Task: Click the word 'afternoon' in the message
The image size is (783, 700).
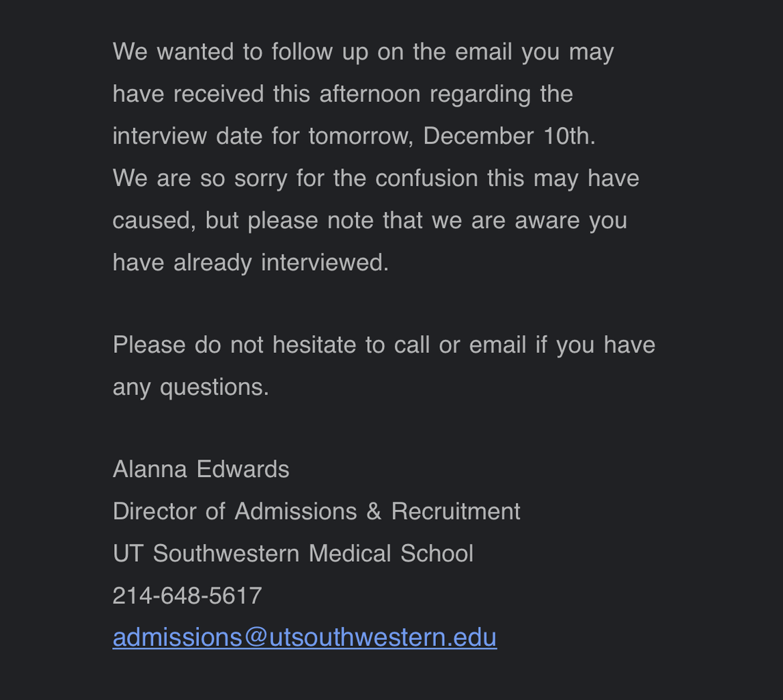Action: [x=370, y=94]
